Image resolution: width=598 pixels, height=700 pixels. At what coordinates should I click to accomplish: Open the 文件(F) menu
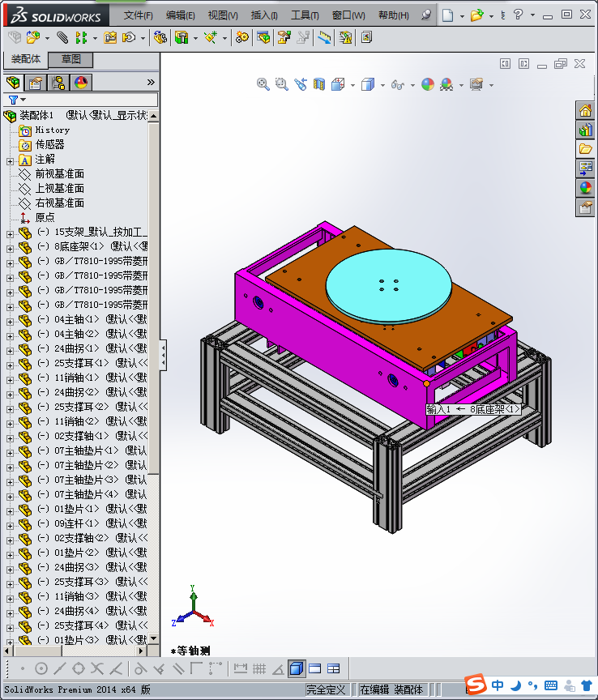(x=139, y=15)
